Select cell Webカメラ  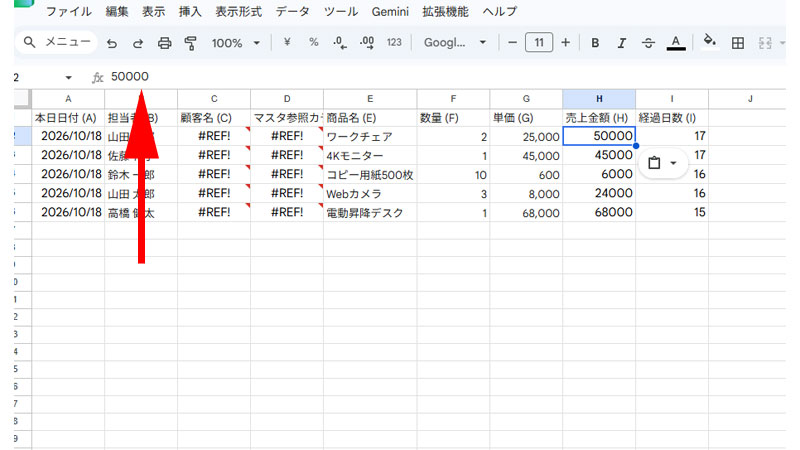[370, 193]
